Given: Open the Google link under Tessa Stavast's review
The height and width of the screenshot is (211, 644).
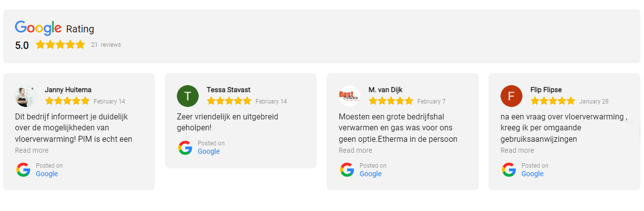Looking at the screenshot, I should pos(209,152).
